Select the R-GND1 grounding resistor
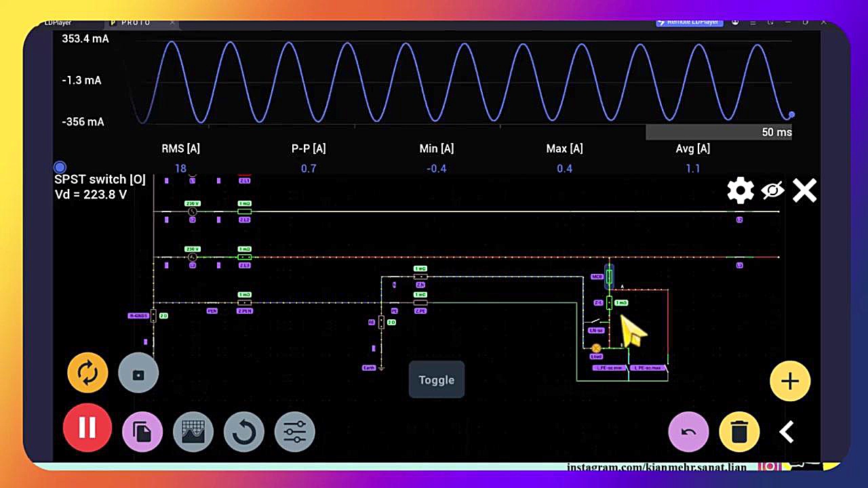 pyautogui.click(x=153, y=315)
